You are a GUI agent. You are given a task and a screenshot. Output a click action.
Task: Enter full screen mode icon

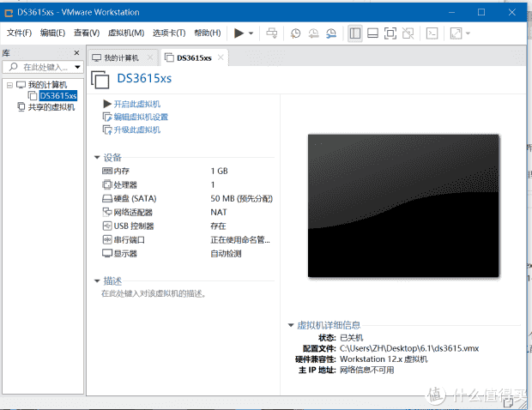click(390, 33)
